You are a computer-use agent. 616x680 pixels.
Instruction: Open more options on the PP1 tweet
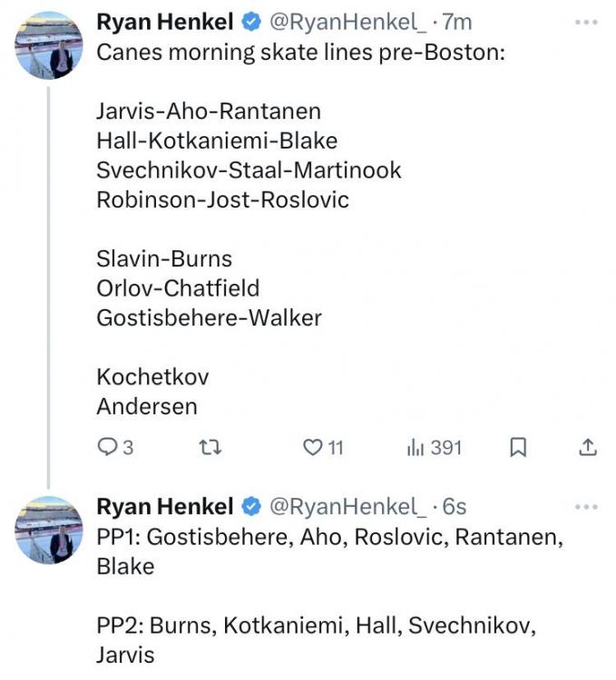coord(587,507)
